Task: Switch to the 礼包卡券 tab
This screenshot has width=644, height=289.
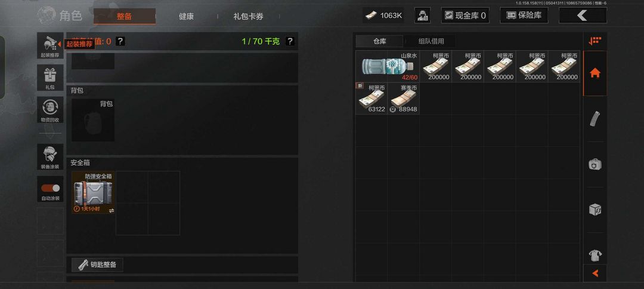Action: coord(248,17)
